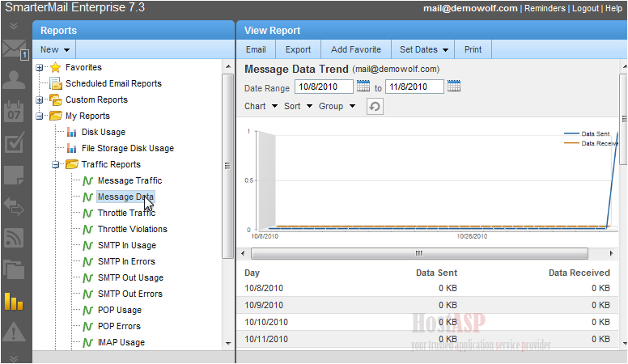628x364 pixels.
Task: Select the SMTP Out Errors report
Action: tap(130, 294)
